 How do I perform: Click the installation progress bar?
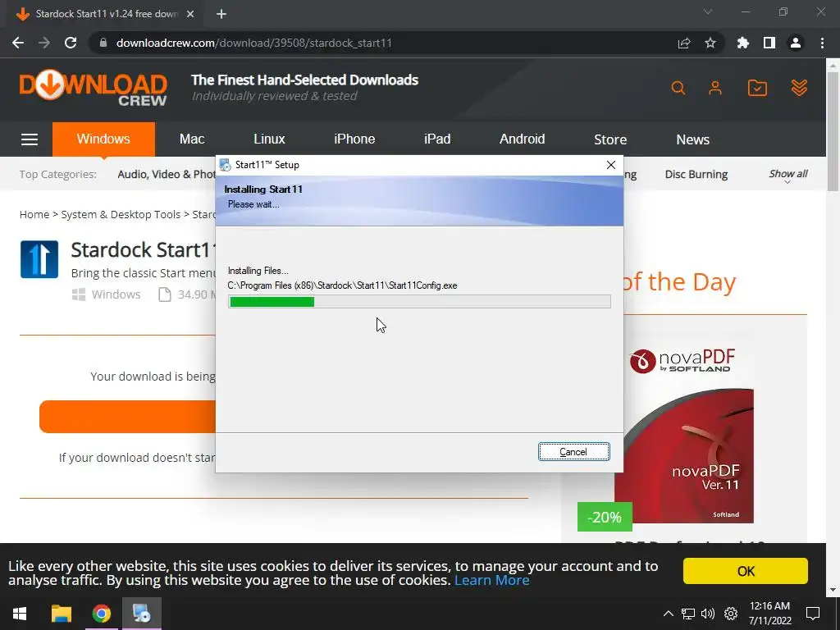[419, 302]
